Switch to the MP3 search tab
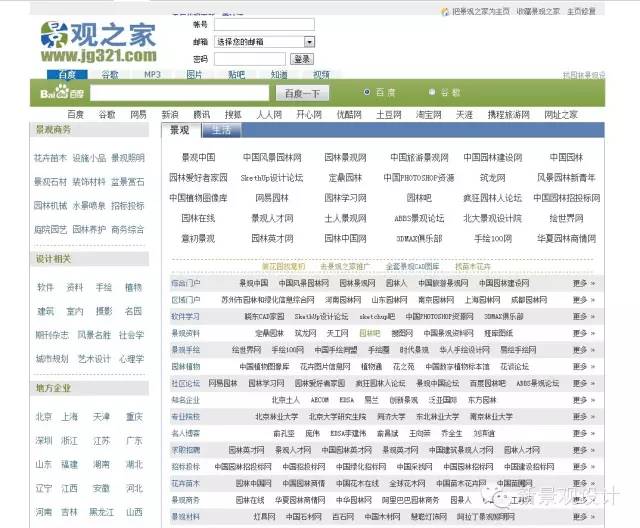Viewport: 640px width, 528px height. tap(152, 75)
